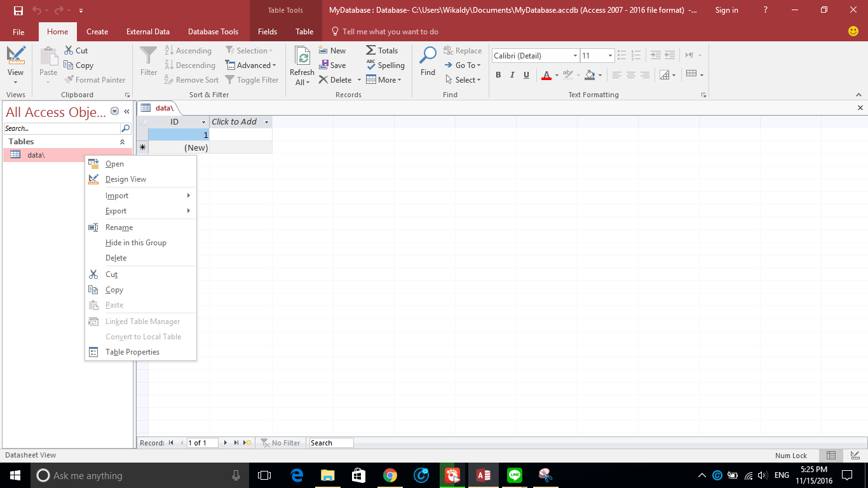
Task: Click the Save icon in Quick Access toolbar
Action: coord(18,10)
